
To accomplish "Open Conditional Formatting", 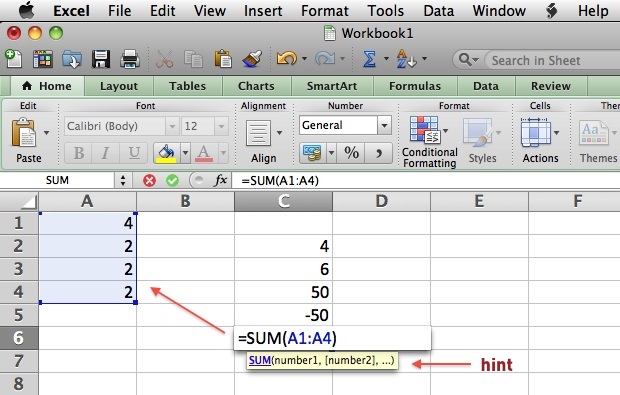I will click(x=430, y=142).
